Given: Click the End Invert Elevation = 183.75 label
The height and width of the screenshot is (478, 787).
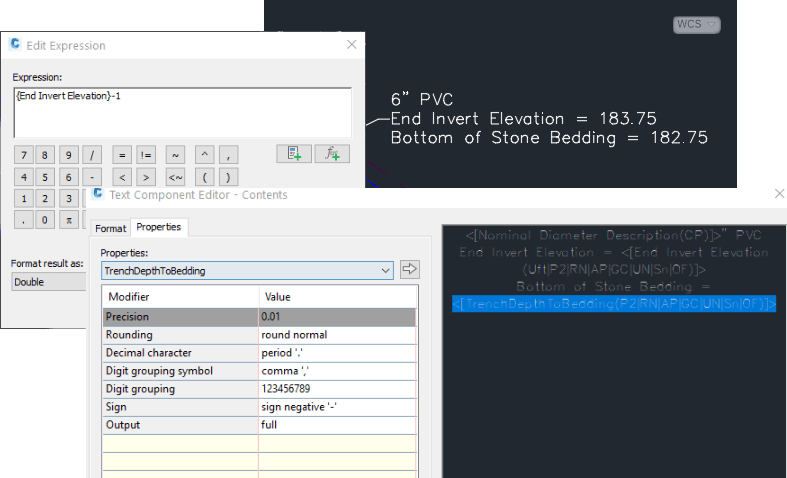Looking at the screenshot, I should pyautogui.click(x=523, y=118).
